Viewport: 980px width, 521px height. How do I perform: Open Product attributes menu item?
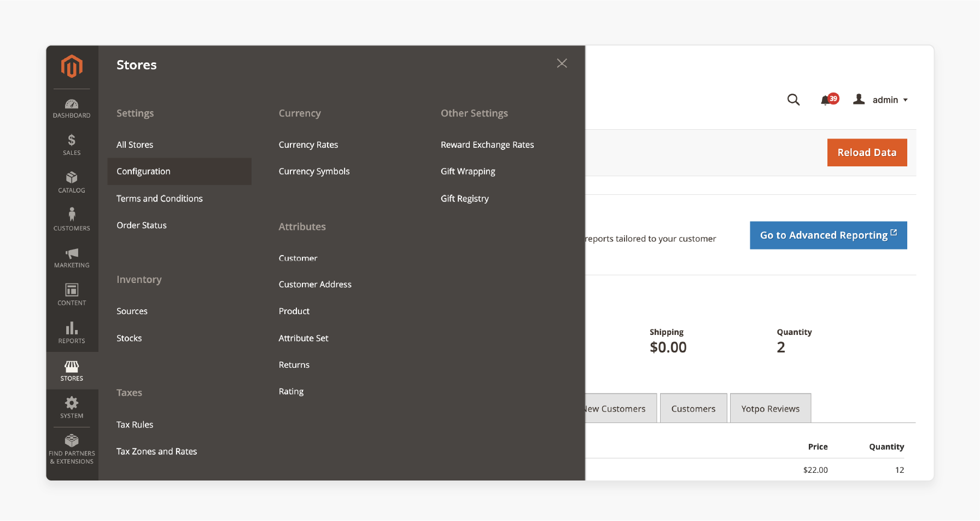click(x=294, y=311)
